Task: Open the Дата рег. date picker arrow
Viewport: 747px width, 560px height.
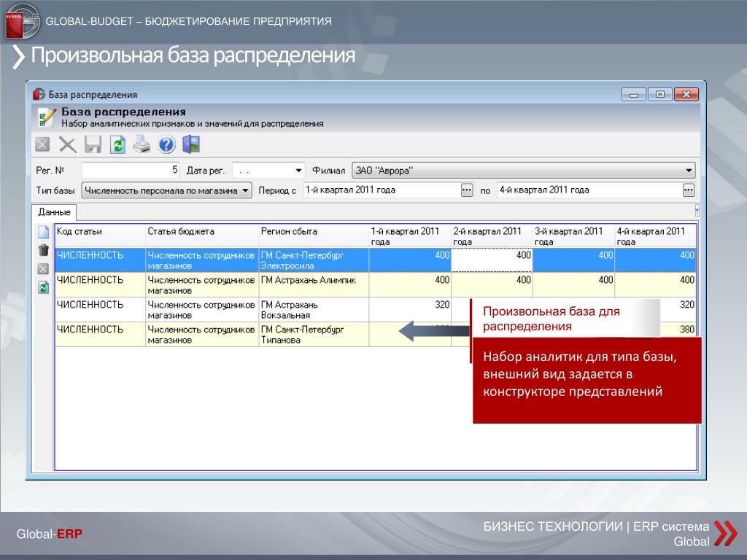Action: (x=298, y=171)
